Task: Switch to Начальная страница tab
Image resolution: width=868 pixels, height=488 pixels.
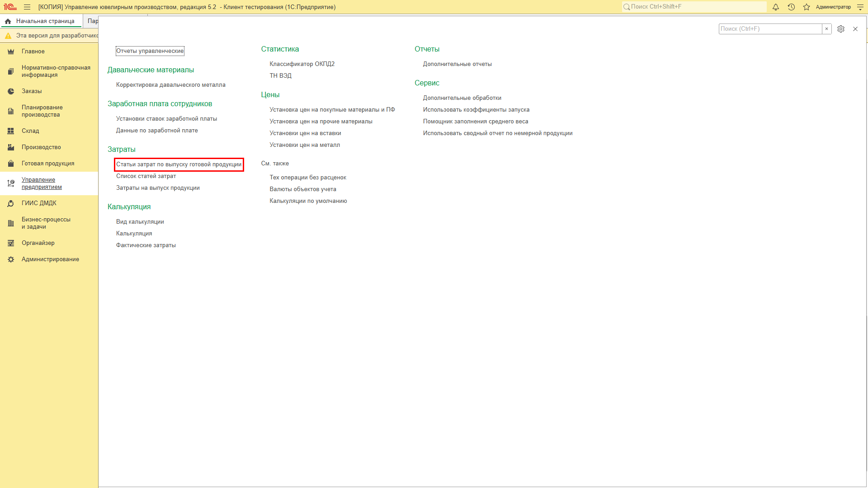Action: point(42,21)
